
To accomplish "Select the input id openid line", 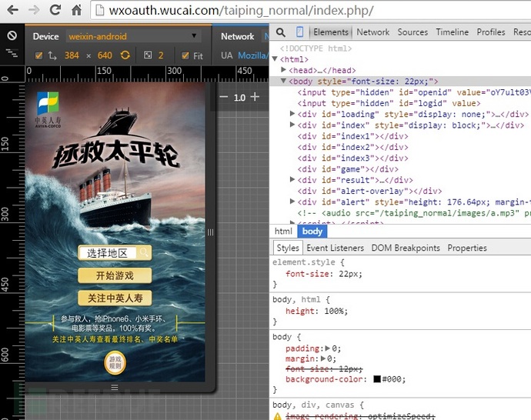I will tap(414, 92).
